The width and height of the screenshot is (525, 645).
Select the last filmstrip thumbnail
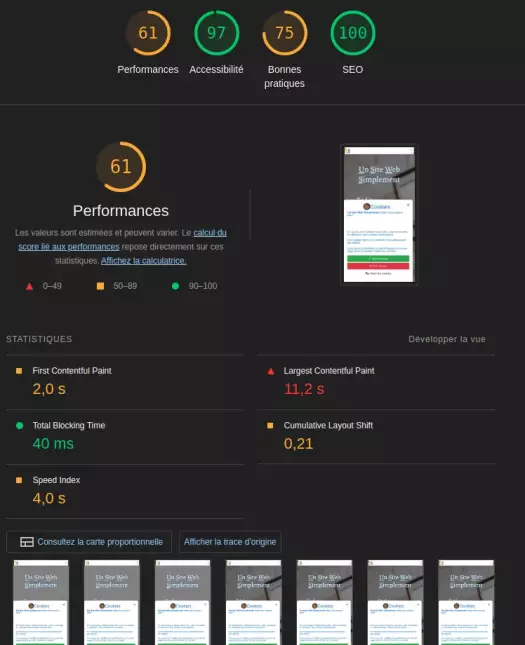(466, 602)
